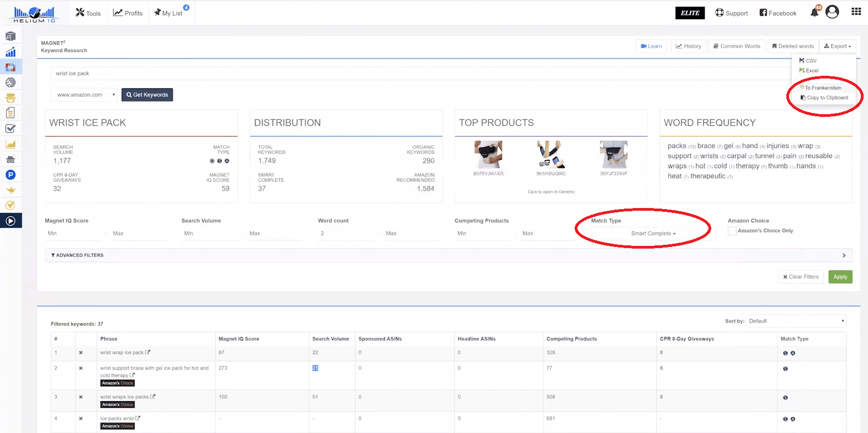Open external link for 'wrist wrap ice pack'
The height and width of the screenshot is (433, 868).
click(x=147, y=352)
